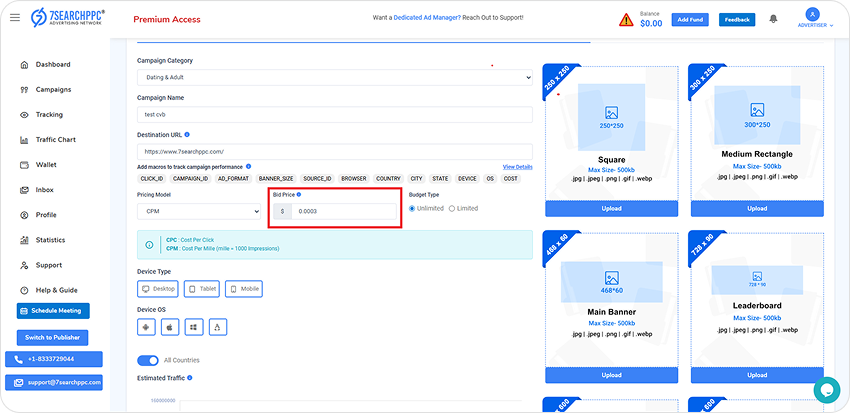
Task: Upload a Square 250x250 banner
Action: pyautogui.click(x=611, y=209)
